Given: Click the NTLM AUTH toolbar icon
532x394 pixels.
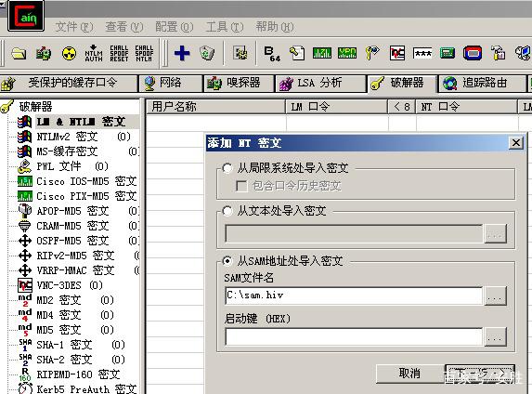Looking at the screenshot, I should tap(94, 53).
